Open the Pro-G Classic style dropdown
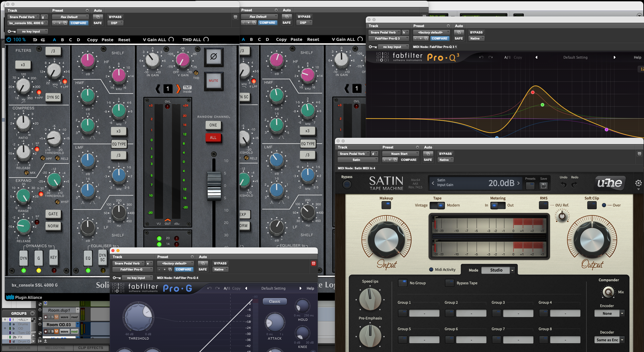This screenshot has height=352, width=644. (x=275, y=301)
